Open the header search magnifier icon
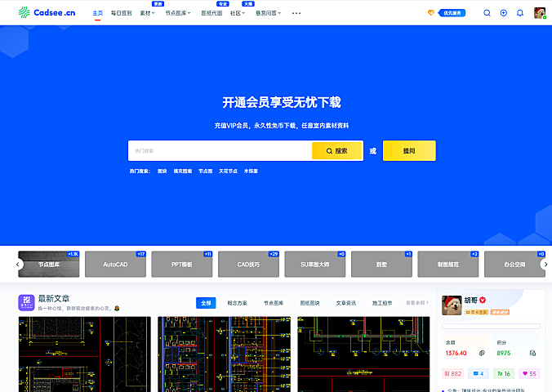 coord(487,13)
